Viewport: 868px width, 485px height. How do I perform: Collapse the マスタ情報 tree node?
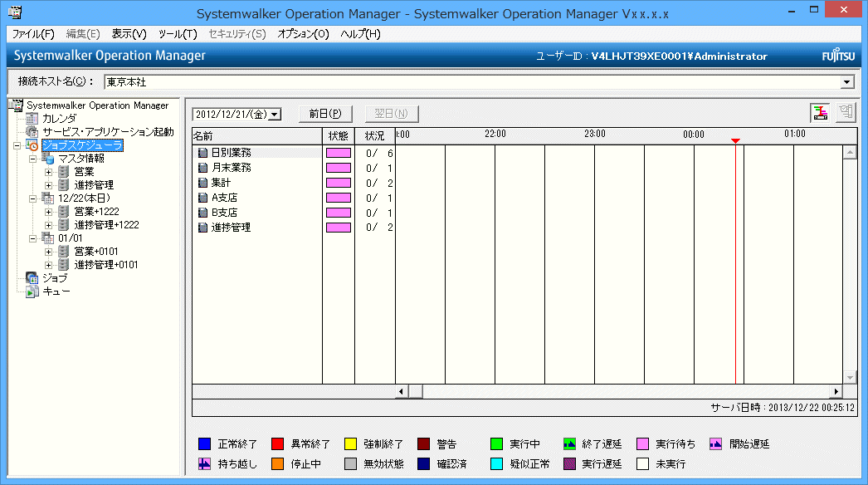tap(33, 159)
